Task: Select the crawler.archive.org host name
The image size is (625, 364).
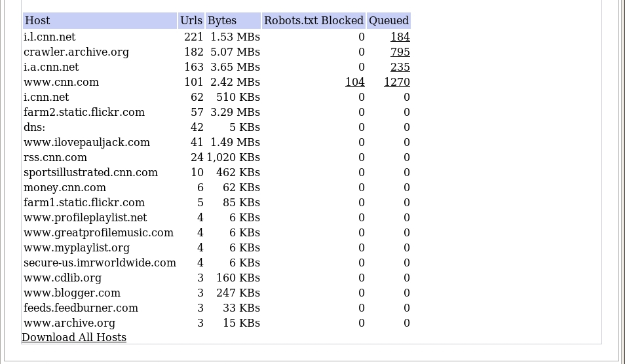Action: (76, 52)
